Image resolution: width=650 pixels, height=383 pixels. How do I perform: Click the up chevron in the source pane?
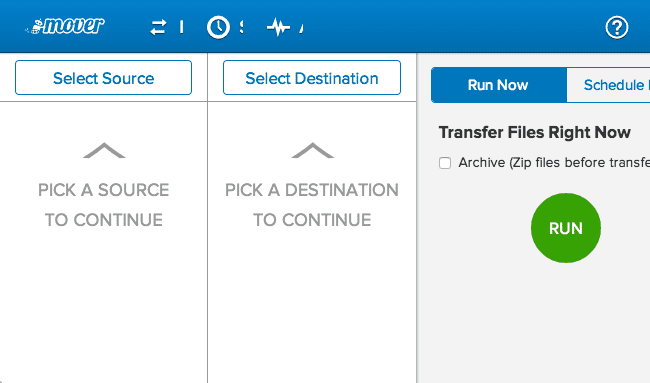[104, 150]
